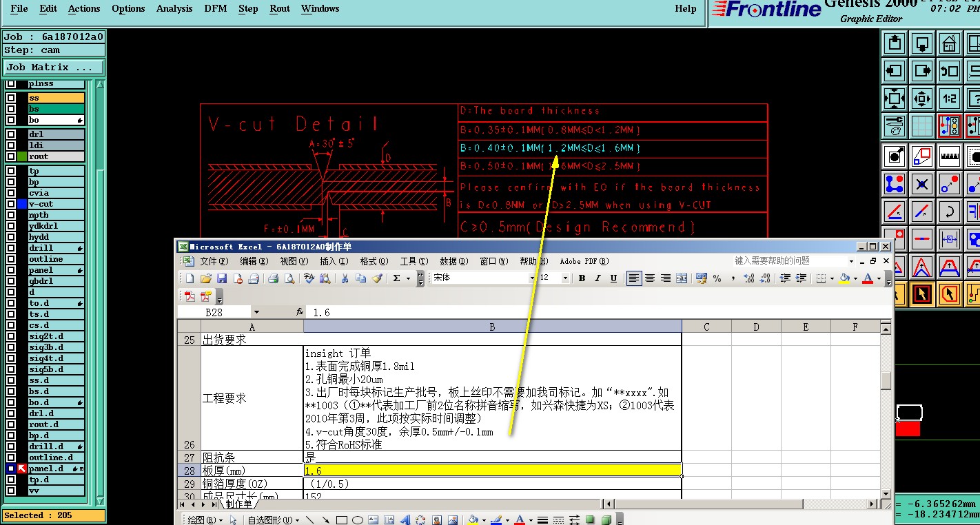980x525 pixels.
Task: Select the ruler measurement tool
Action: tap(950, 156)
